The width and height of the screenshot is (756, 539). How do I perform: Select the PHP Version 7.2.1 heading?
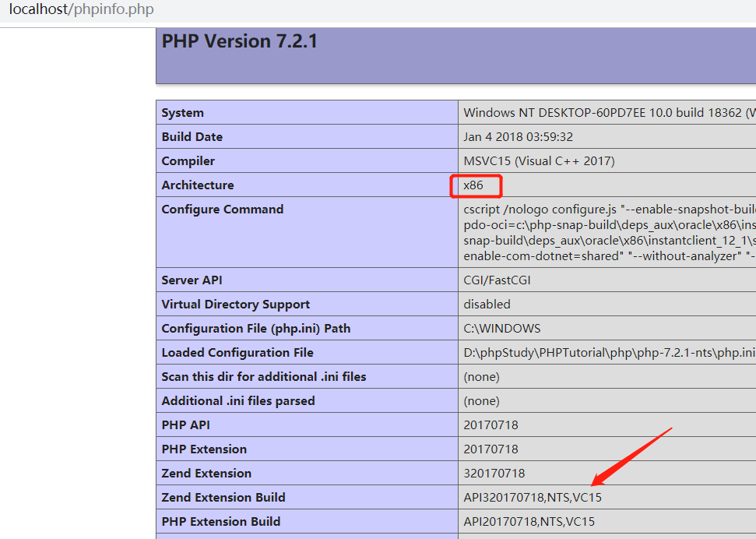[240, 41]
